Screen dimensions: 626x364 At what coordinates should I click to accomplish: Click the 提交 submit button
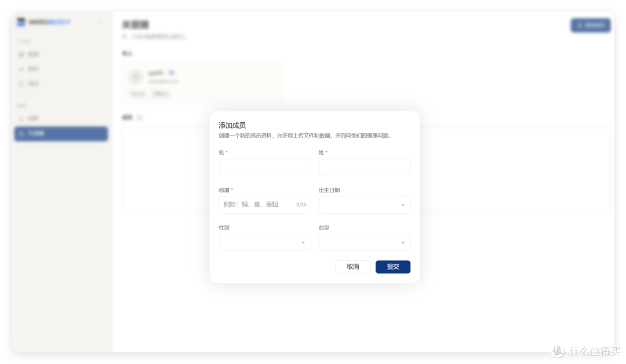(x=393, y=267)
